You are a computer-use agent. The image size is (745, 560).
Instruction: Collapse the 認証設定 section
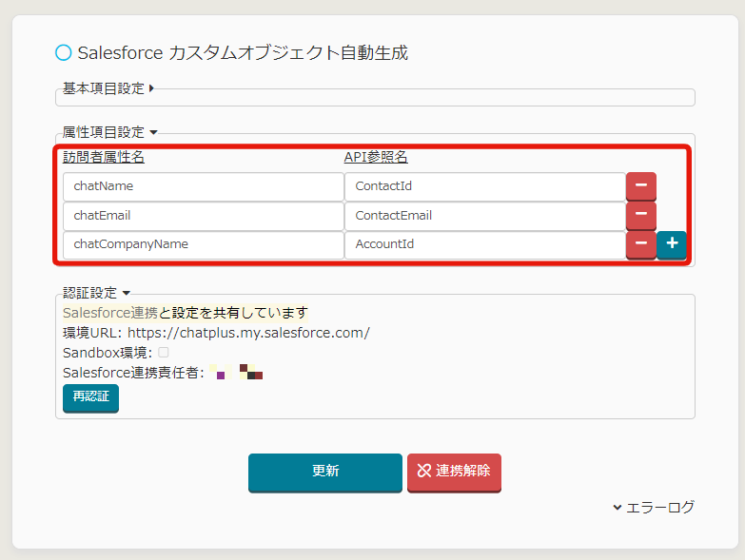[x=96, y=293]
